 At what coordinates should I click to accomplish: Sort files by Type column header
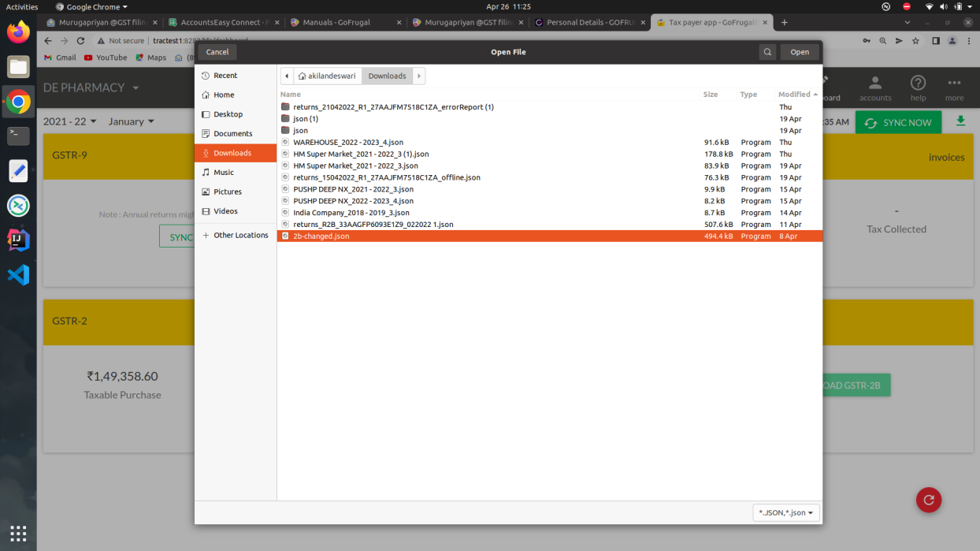click(748, 95)
